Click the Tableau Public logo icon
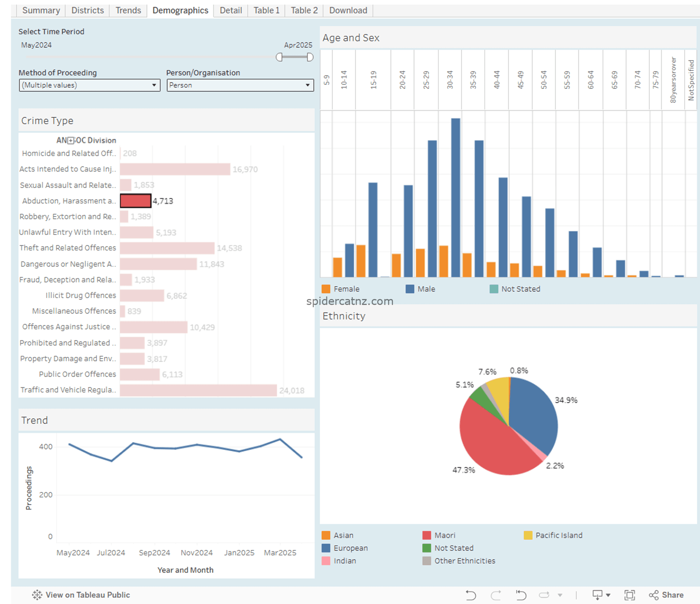Image resolution: width=700 pixels, height=604 pixels. [x=37, y=595]
